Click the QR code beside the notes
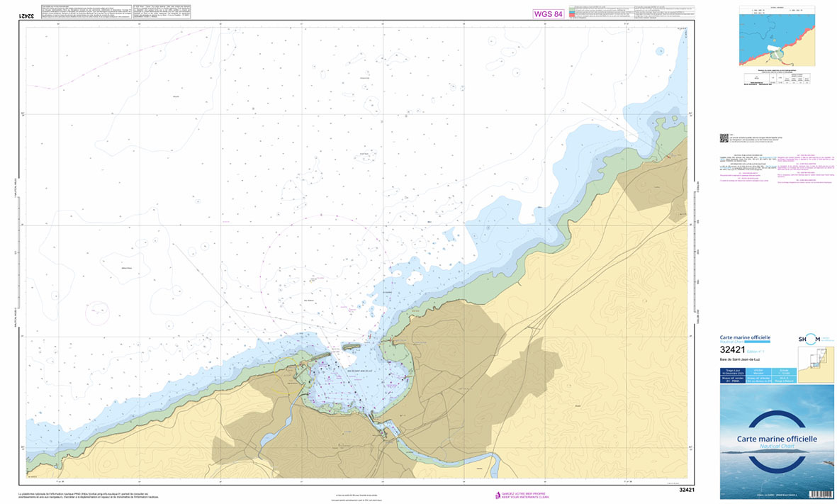Screen dimensions: 837x504 click(724, 138)
